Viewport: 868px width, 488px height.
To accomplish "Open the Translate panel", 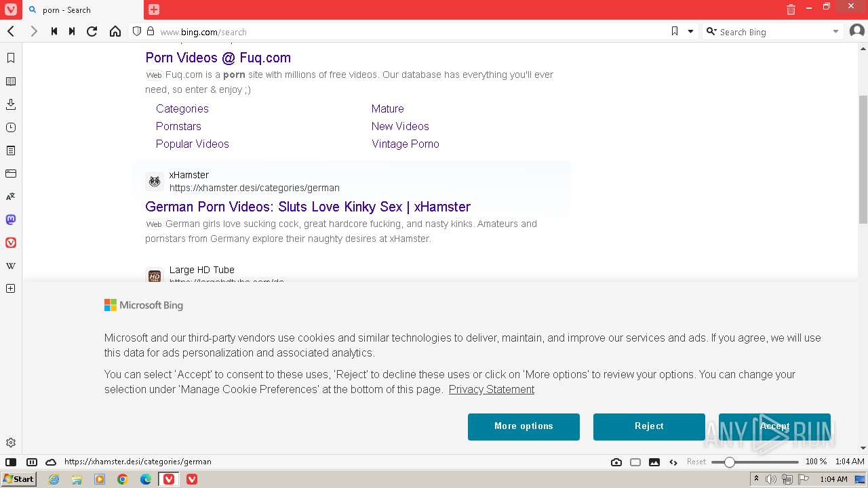I will coord(11,197).
